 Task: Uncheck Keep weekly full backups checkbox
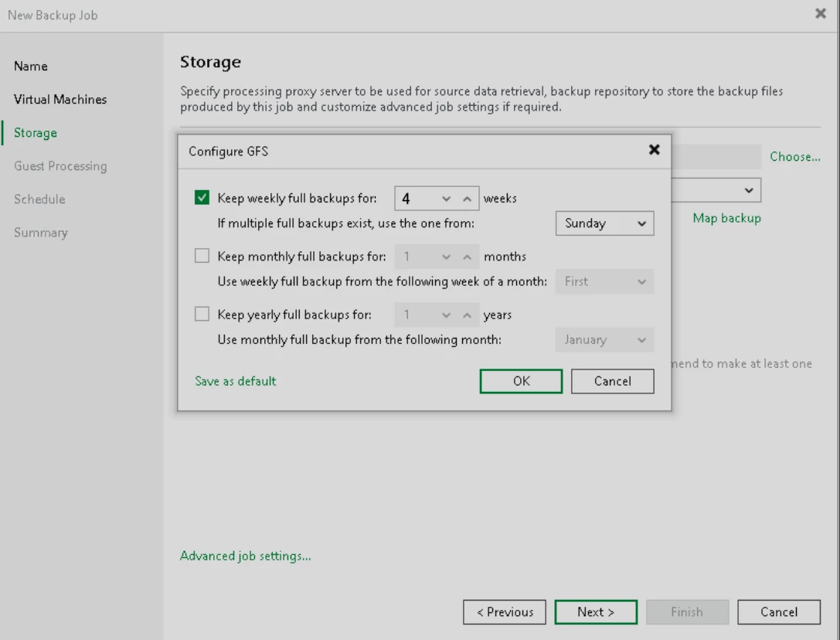coord(202,198)
